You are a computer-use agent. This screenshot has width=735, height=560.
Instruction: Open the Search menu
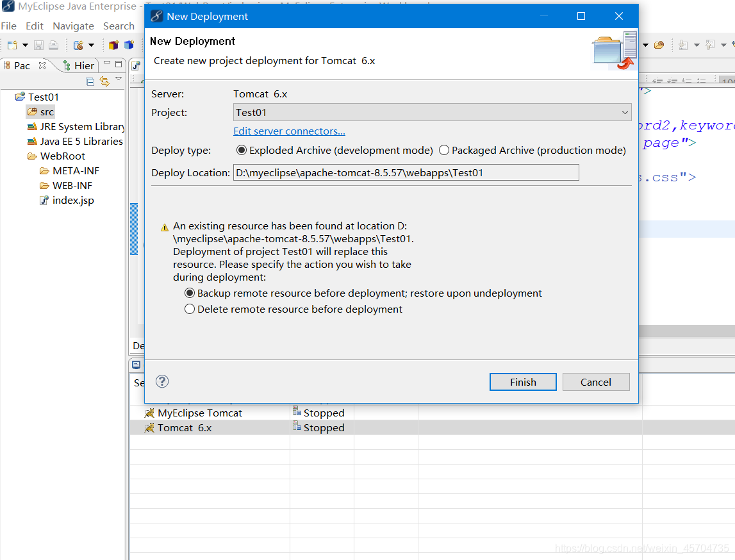tap(119, 26)
